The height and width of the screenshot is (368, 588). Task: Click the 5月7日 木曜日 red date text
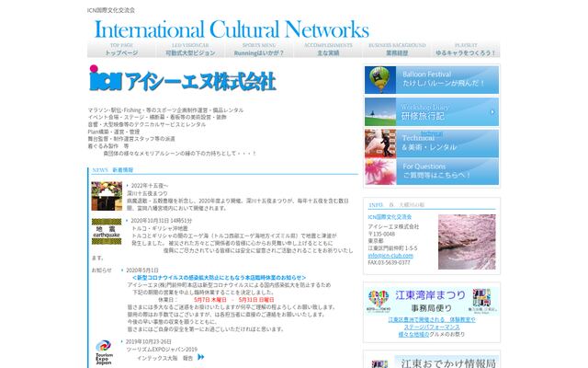click(x=210, y=300)
